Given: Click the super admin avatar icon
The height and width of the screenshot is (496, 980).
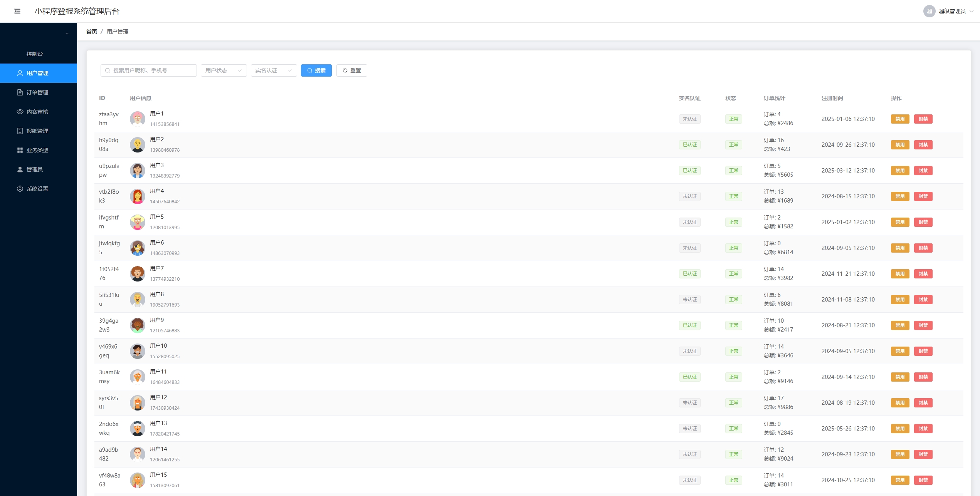Looking at the screenshot, I should click(929, 11).
